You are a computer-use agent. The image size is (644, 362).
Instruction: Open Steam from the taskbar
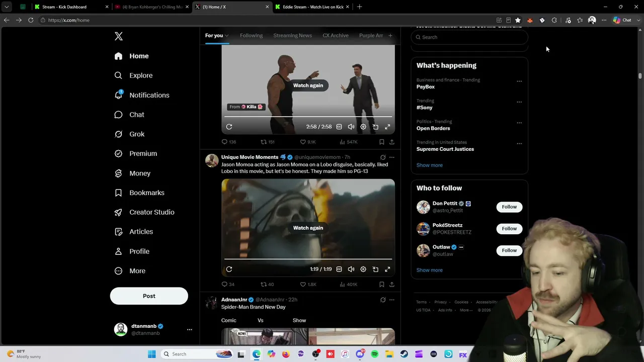pyautogui.click(x=404, y=354)
